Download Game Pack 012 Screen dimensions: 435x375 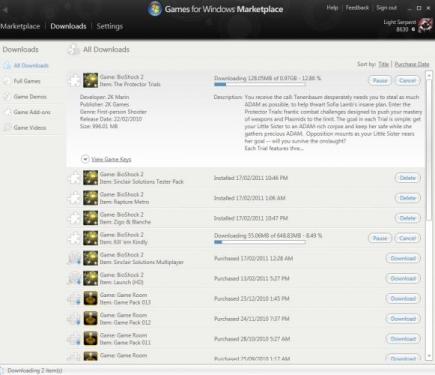[x=403, y=319]
